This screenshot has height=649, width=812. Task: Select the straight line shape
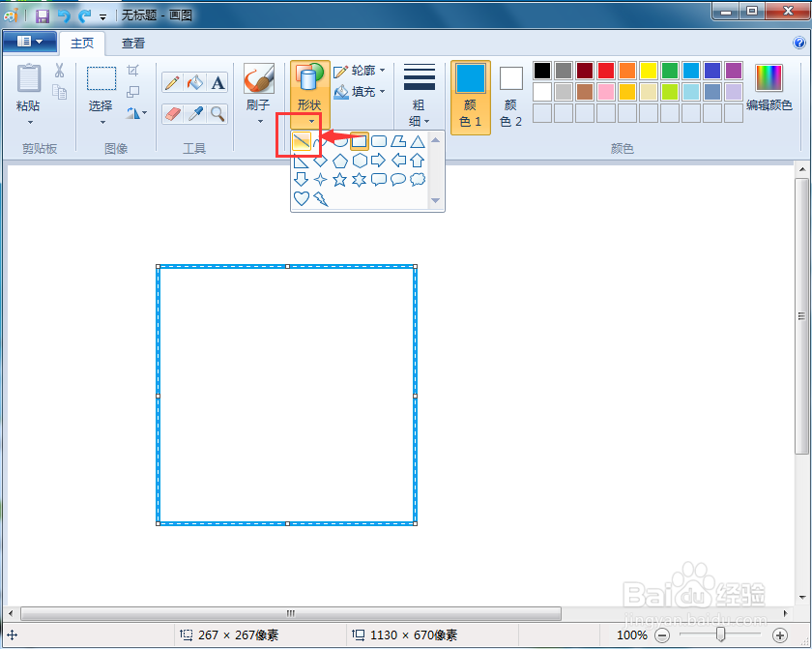[302, 141]
